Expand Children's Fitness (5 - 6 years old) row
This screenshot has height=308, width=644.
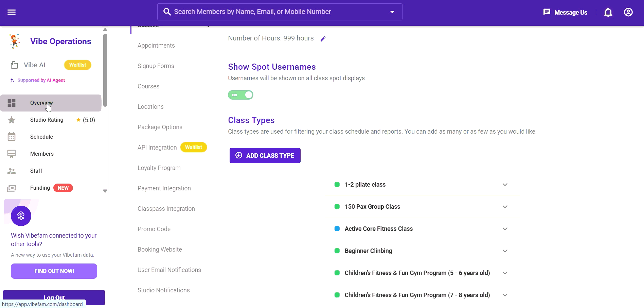tap(505, 273)
